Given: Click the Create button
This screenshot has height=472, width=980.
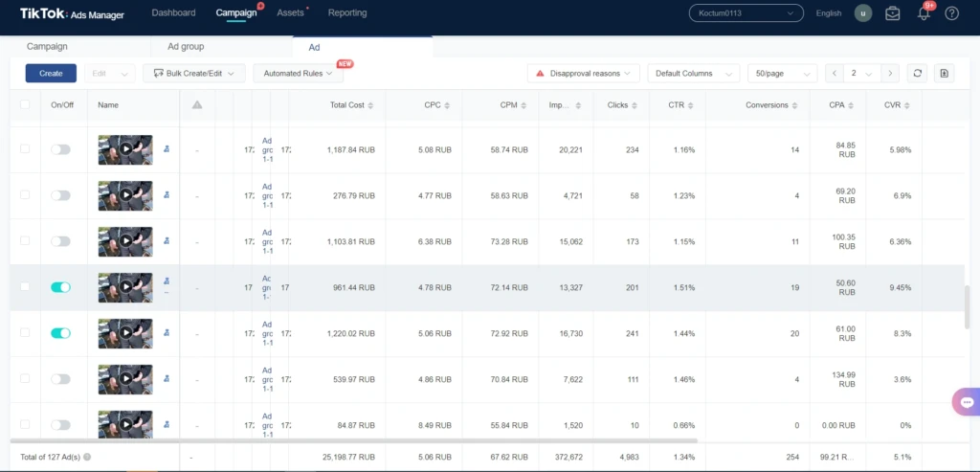Looking at the screenshot, I should pyautogui.click(x=51, y=73).
